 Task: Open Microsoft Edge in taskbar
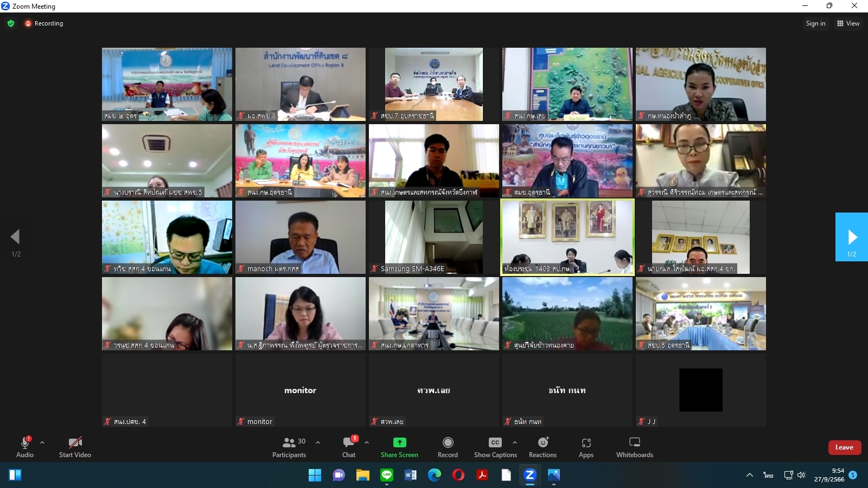[435, 475]
